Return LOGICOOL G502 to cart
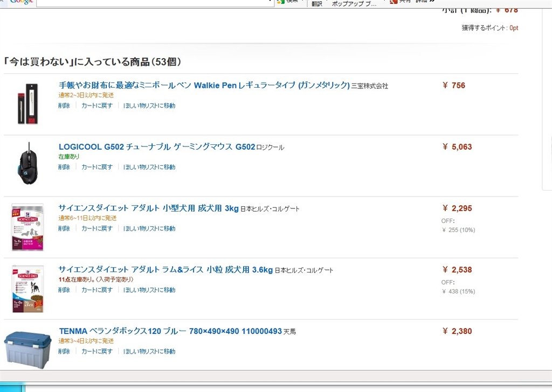 click(97, 167)
